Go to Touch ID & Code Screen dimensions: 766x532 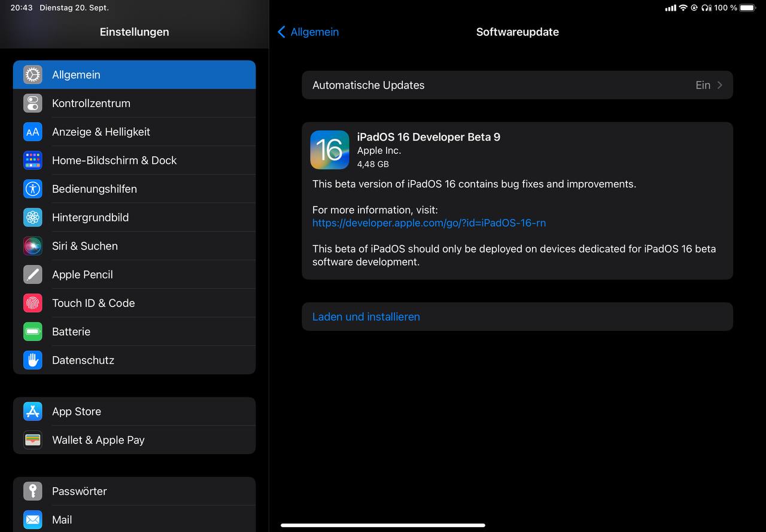point(134,303)
